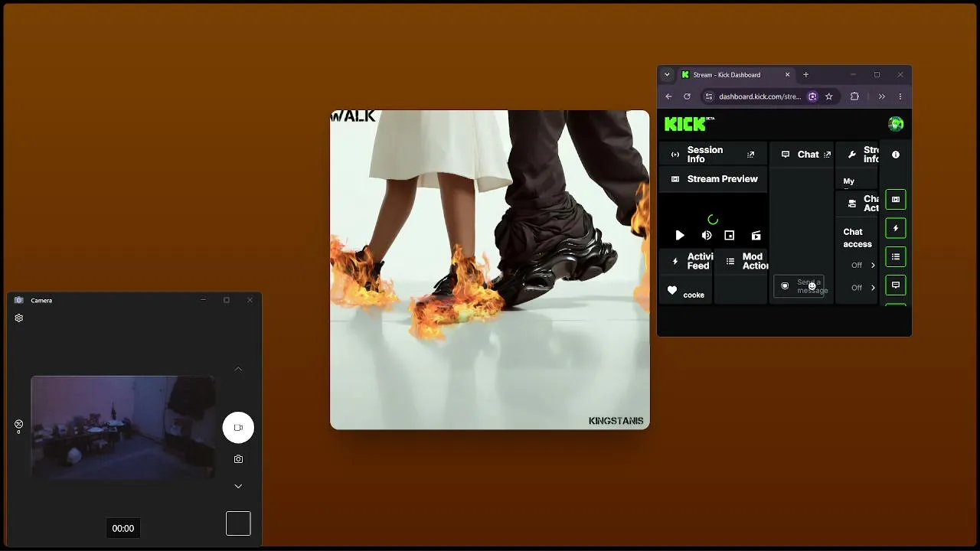Click the Activity Feed heading
This screenshot has height=551, width=980.
[700, 262]
